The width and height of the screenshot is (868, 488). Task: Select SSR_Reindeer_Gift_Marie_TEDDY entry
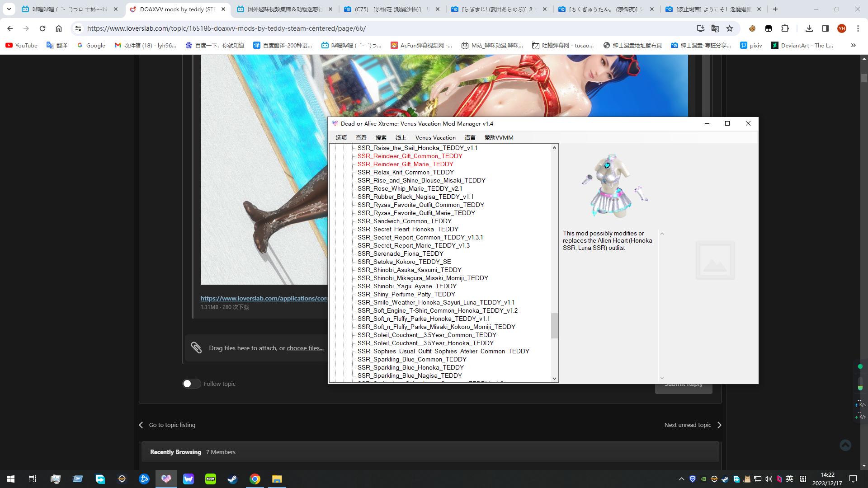click(405, 164)
